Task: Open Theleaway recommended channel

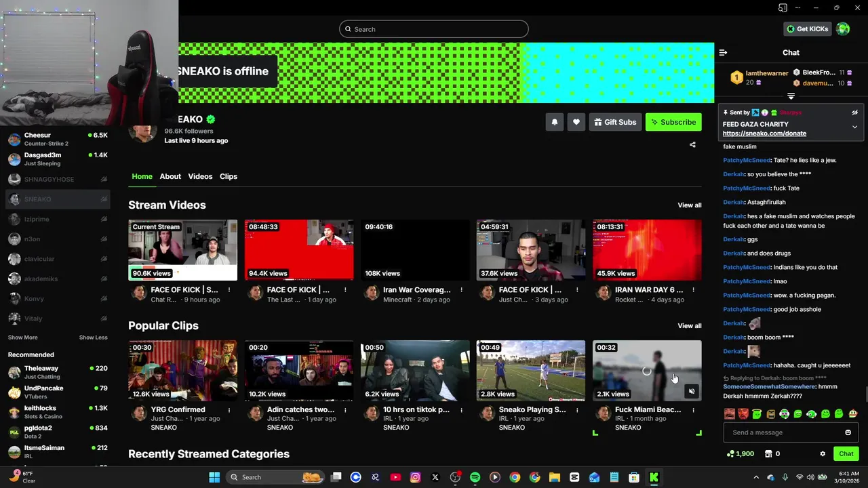Action: pyautogui.click(x=58, y=372)
